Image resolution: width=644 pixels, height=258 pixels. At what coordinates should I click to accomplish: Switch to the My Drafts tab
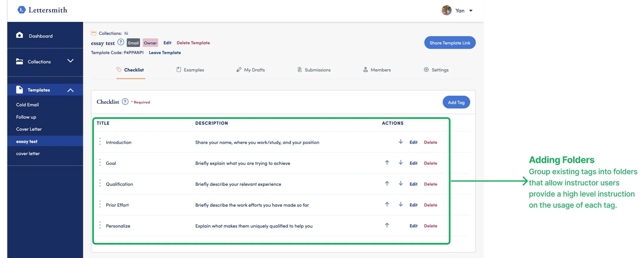(250, 70)
